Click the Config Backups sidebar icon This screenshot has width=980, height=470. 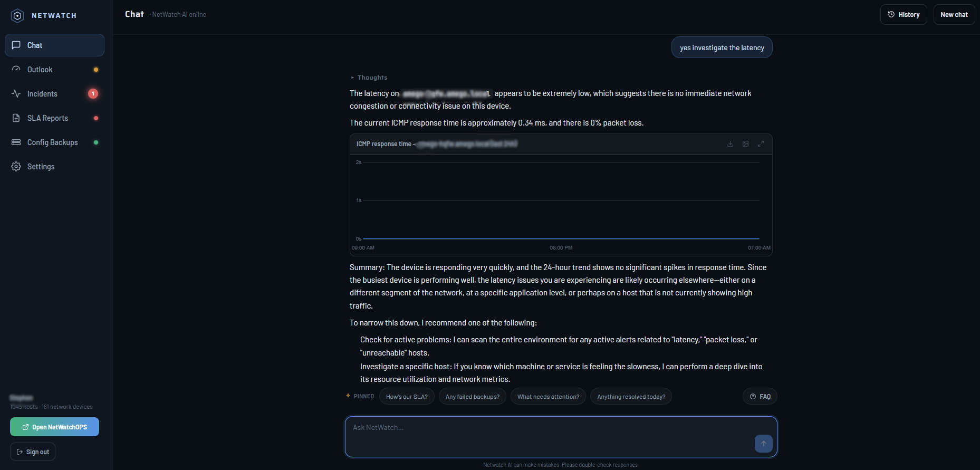tap(16, 142)
